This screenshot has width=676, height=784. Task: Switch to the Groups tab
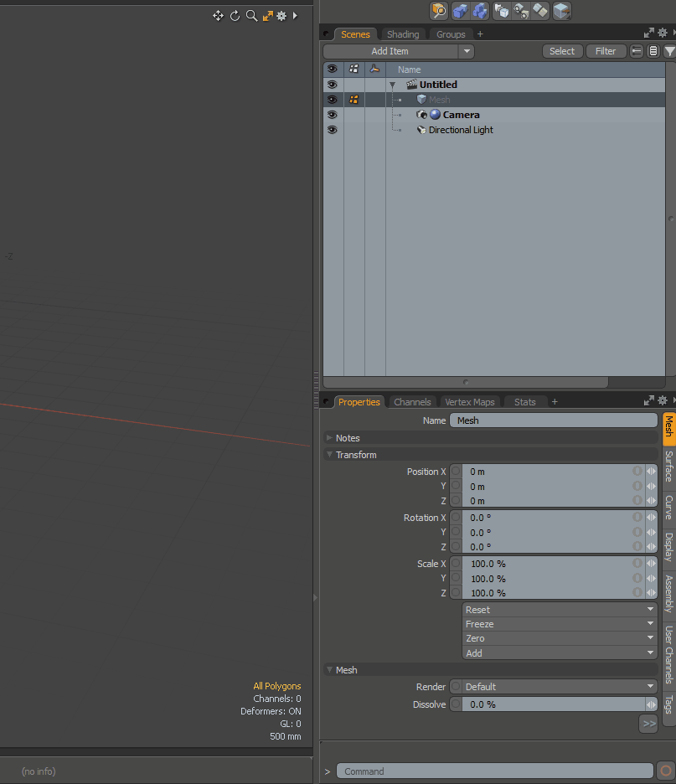pos(451,34)
